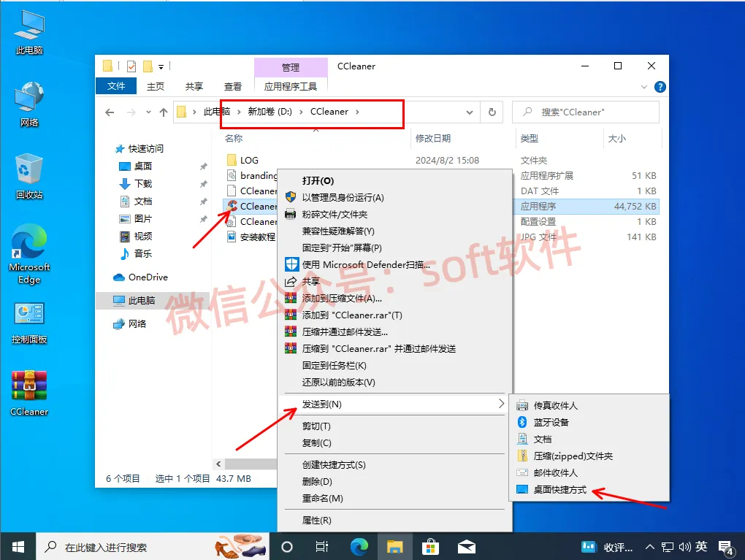Screen dimensions: 745x560
Task: Select Network (网络) in the navigation pane
Action: [137, 323]
